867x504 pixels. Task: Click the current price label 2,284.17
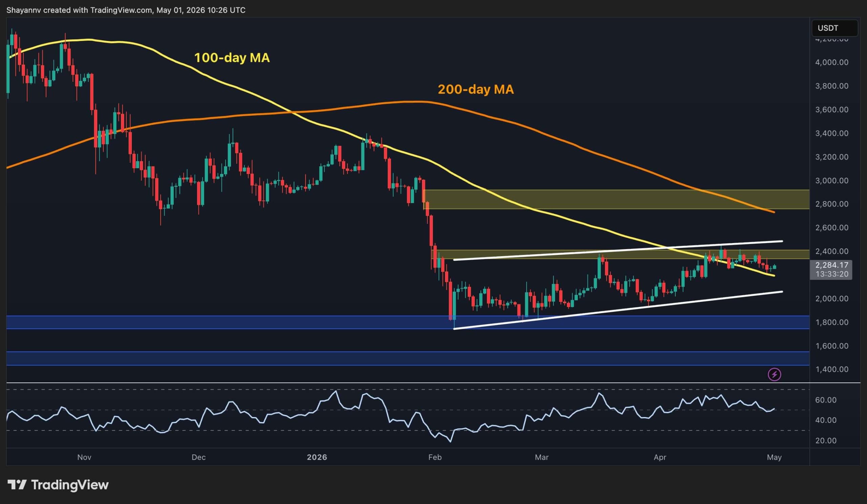point(831,265)
